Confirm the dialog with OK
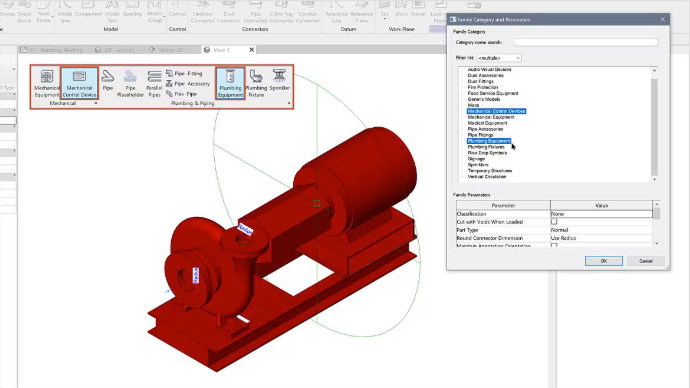This screenshot has height=388, width=690. (604, 261)
